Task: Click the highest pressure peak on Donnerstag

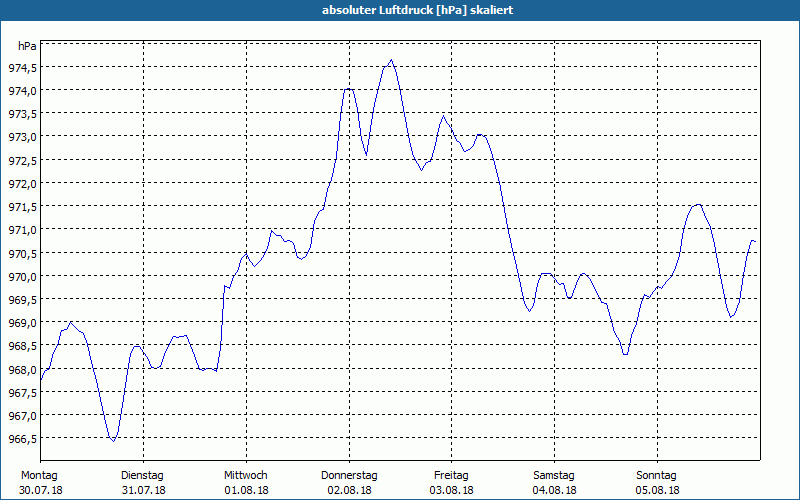Action: (x=391, y=60)
